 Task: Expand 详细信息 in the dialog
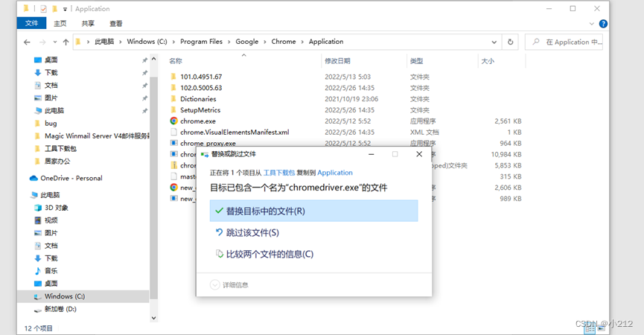229,285
